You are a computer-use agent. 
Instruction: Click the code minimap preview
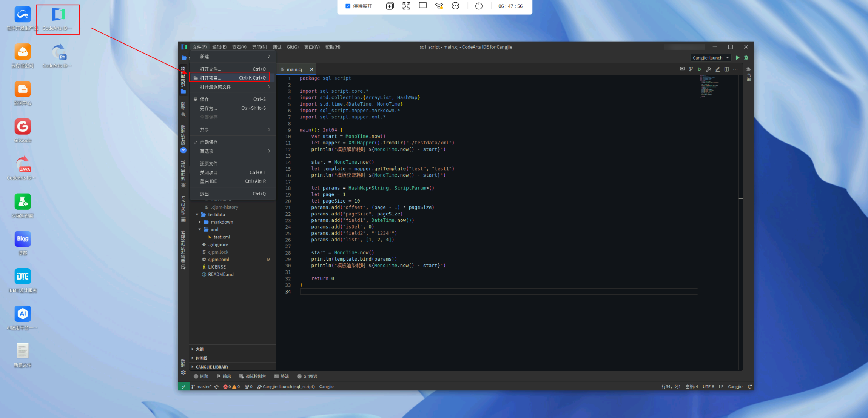pyautogui.click(x=710, y=86)
